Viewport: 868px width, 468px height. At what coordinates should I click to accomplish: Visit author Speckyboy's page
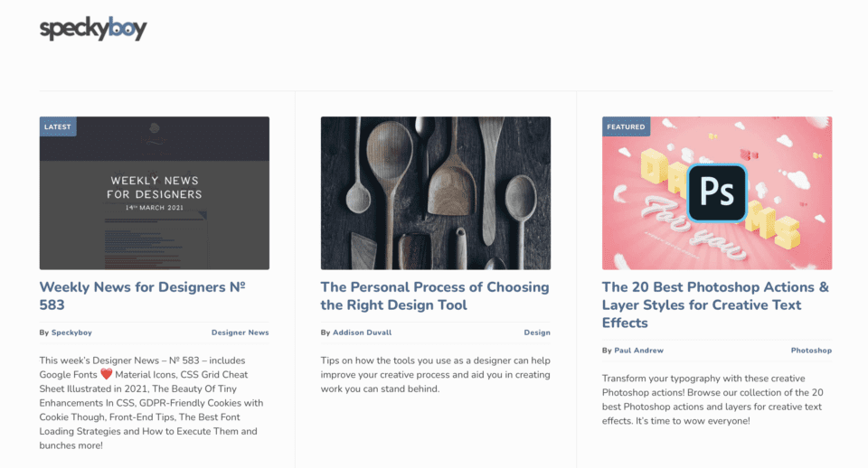(71, 332)
